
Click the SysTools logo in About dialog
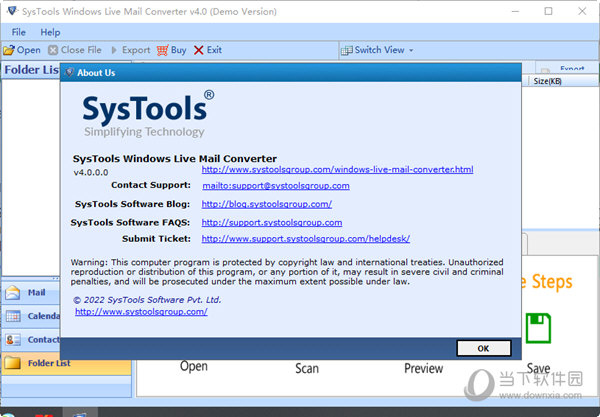pos(148,114)
